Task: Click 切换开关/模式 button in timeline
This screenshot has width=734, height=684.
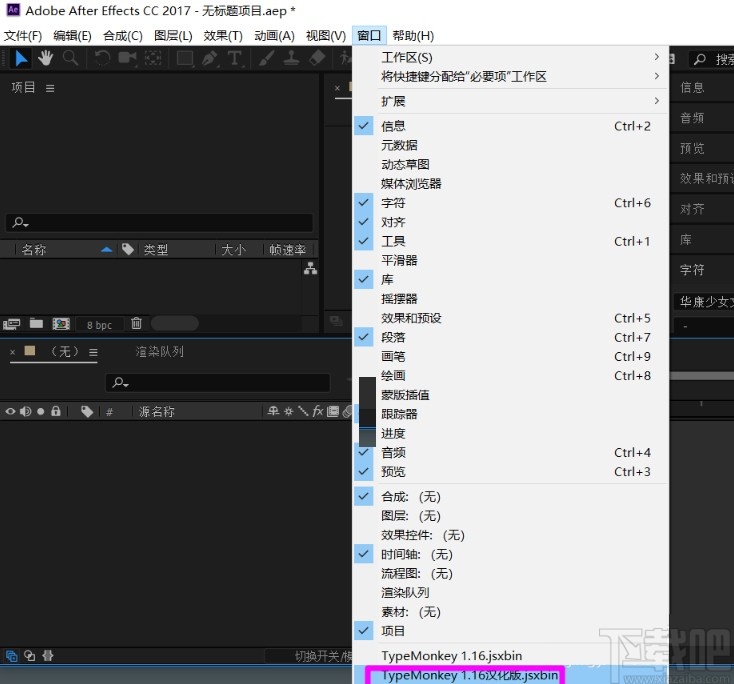Action: (323, 656)
